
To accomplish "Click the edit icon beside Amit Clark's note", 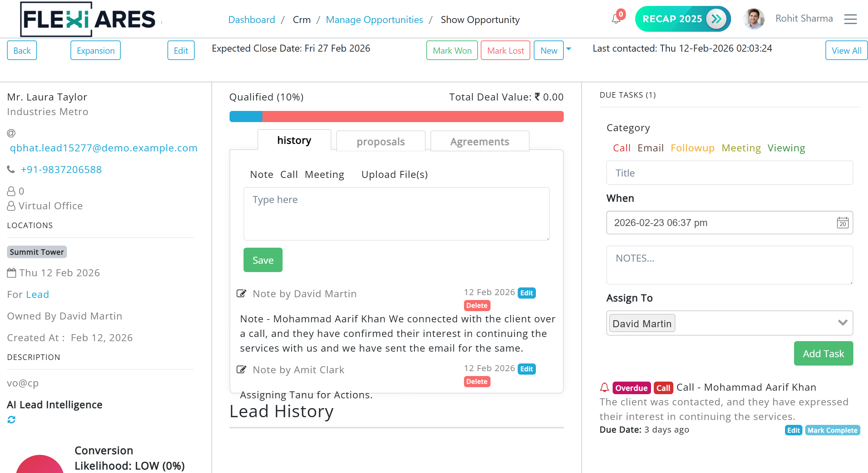I will coord(241,369).
